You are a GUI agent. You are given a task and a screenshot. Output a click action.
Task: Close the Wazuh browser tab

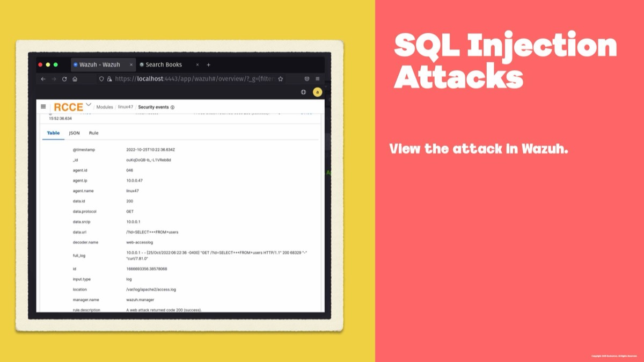pos(131,65)
